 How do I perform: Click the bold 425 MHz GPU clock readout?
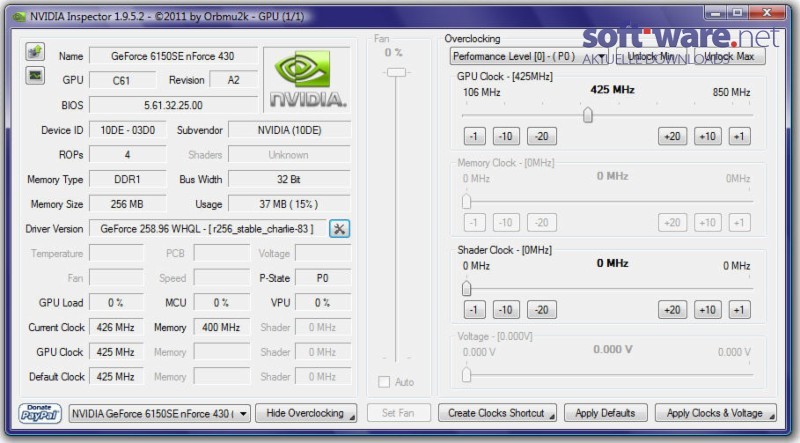pos(612,90)
